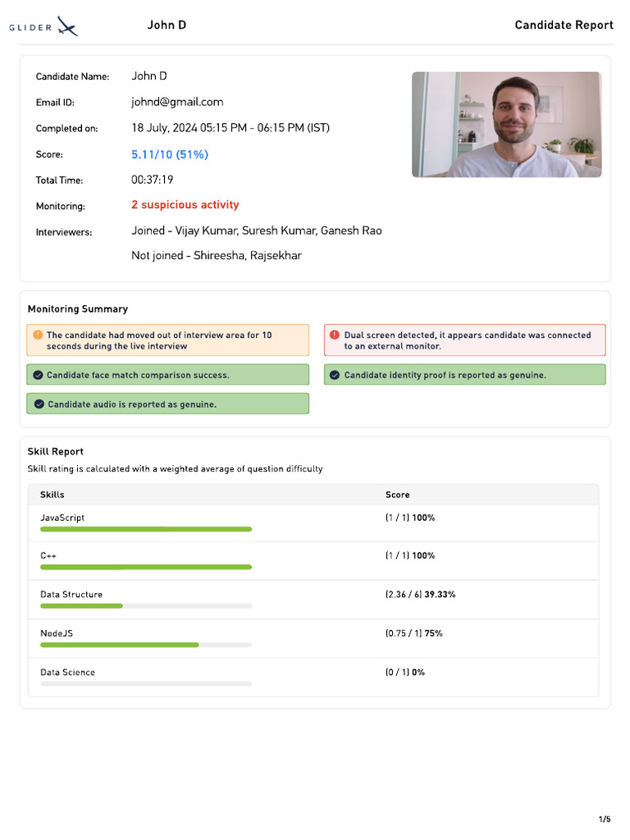Click the empty Data Science progress bar
Viewport: 630px width, 840px height.
pyautogui.click(x=146, y=684)
